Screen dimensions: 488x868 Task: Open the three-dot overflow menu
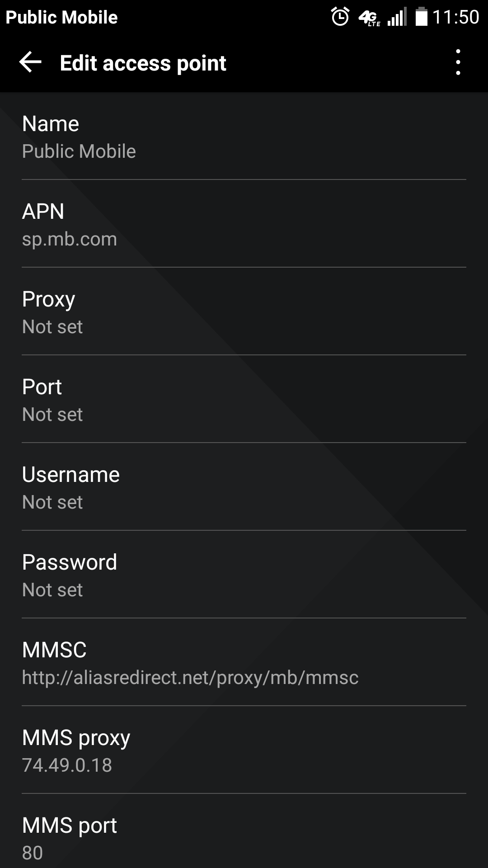click(x=458, y=62)
